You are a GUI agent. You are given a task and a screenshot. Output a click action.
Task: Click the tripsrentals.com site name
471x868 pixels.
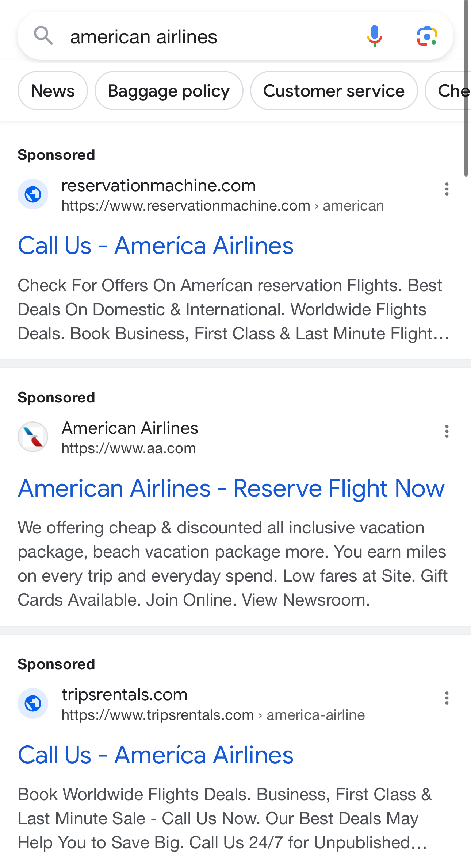[125, 695]
